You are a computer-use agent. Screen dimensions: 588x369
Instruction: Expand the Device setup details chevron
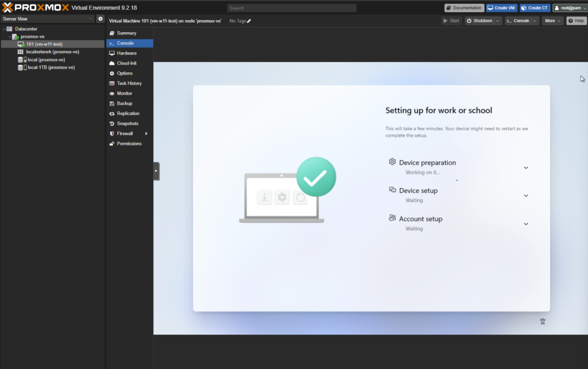click(x=526, y=196)
